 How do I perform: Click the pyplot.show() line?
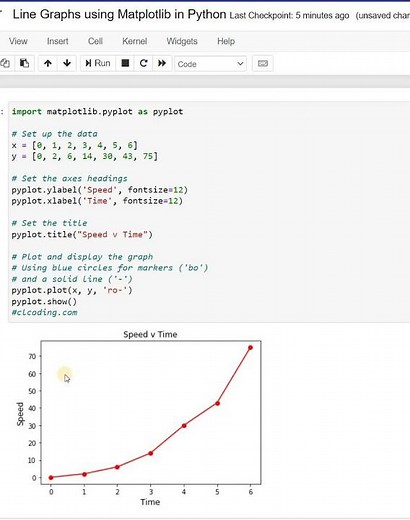[44, 302]
